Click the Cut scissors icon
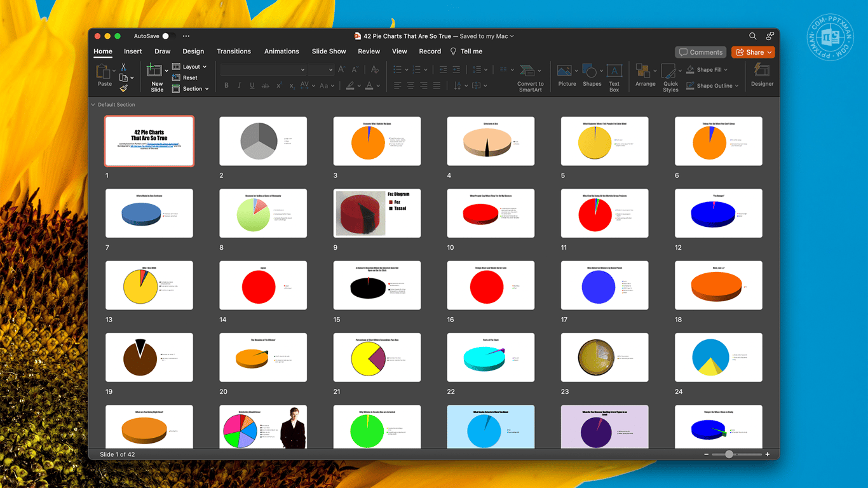The width and height of the screenshot is (868, 488). coord(123,67)
